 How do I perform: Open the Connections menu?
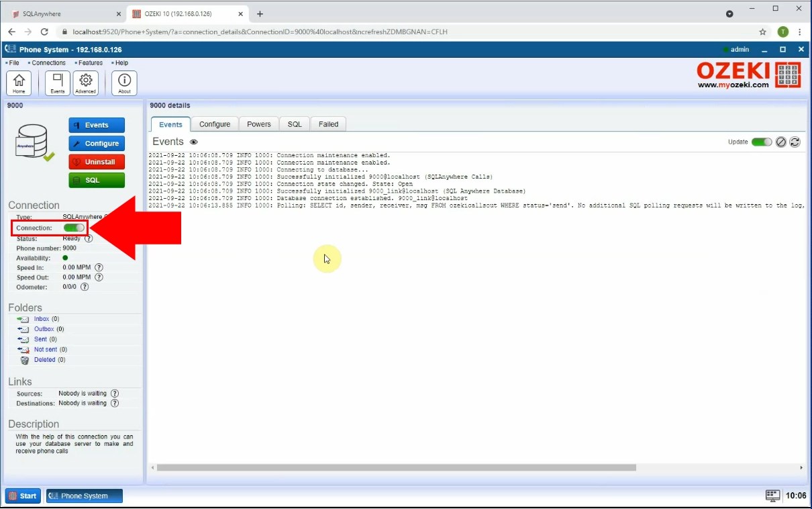[47, 62]
